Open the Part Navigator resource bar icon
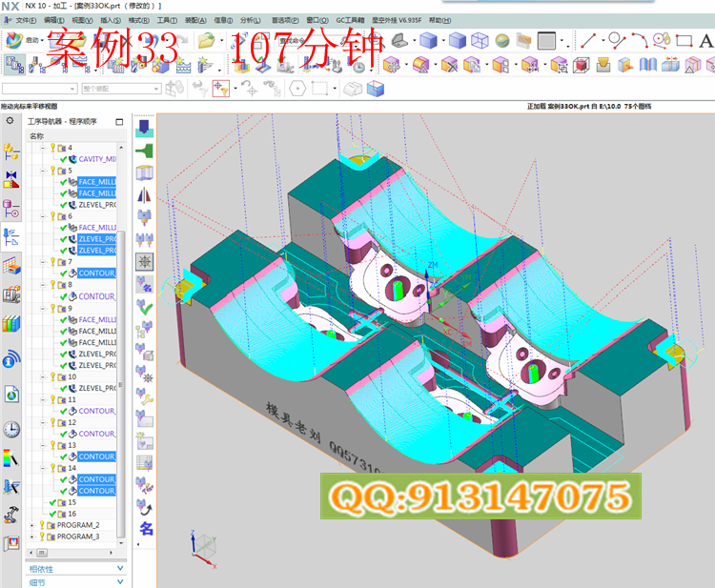Screen dimensions: 715x588 tap(11, 209)
